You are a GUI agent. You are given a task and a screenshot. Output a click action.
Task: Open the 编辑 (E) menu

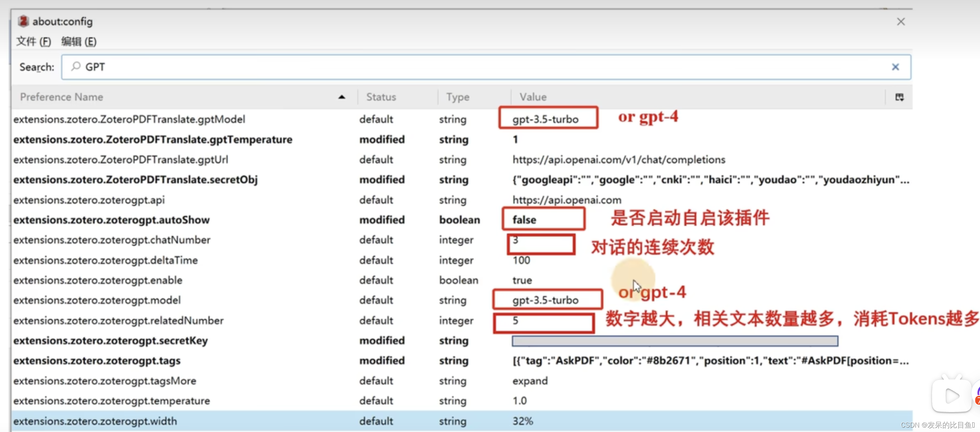point(79,41)
